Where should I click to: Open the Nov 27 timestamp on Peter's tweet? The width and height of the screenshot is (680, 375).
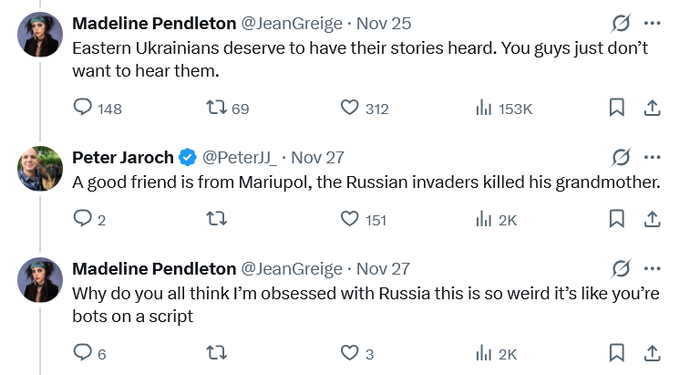tap(317, 157)
